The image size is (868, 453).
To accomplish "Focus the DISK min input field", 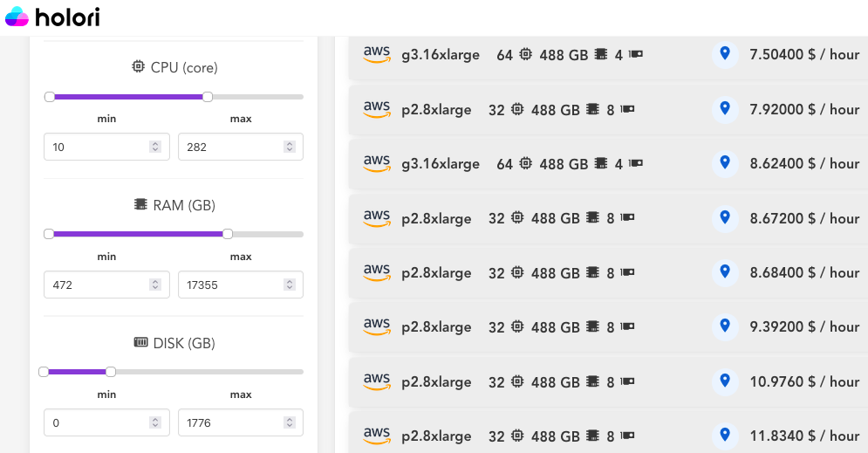I will [x=96, y=422].
